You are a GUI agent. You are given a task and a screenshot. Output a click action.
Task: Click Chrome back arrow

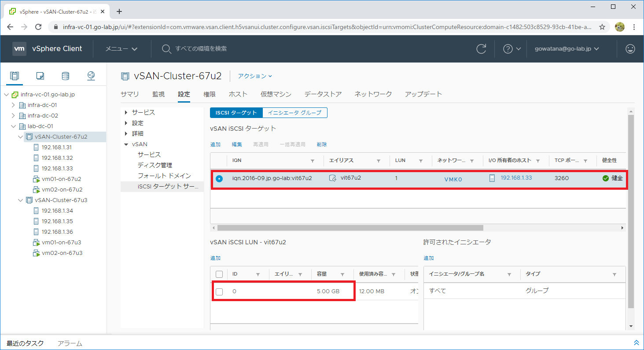11,27
